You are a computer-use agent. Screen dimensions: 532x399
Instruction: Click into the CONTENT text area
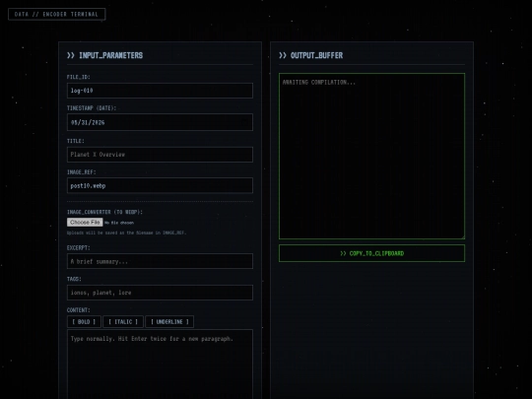point(160,365)
